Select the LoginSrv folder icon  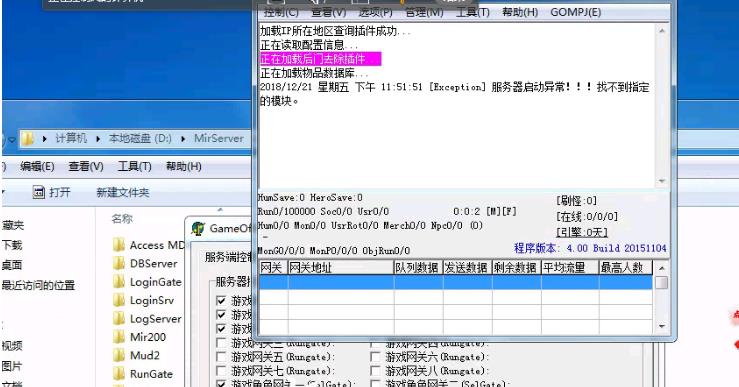[x=119, y=300]
